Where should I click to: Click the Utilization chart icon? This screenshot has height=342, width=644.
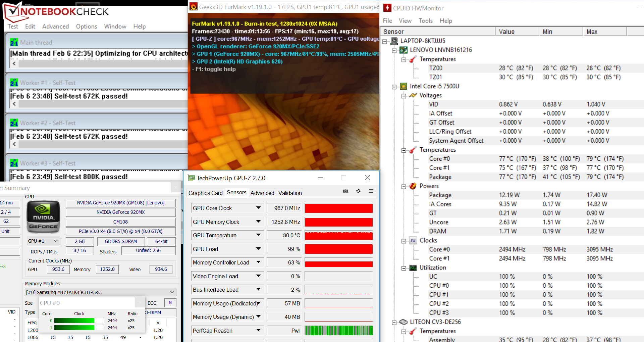pos(413,267)
